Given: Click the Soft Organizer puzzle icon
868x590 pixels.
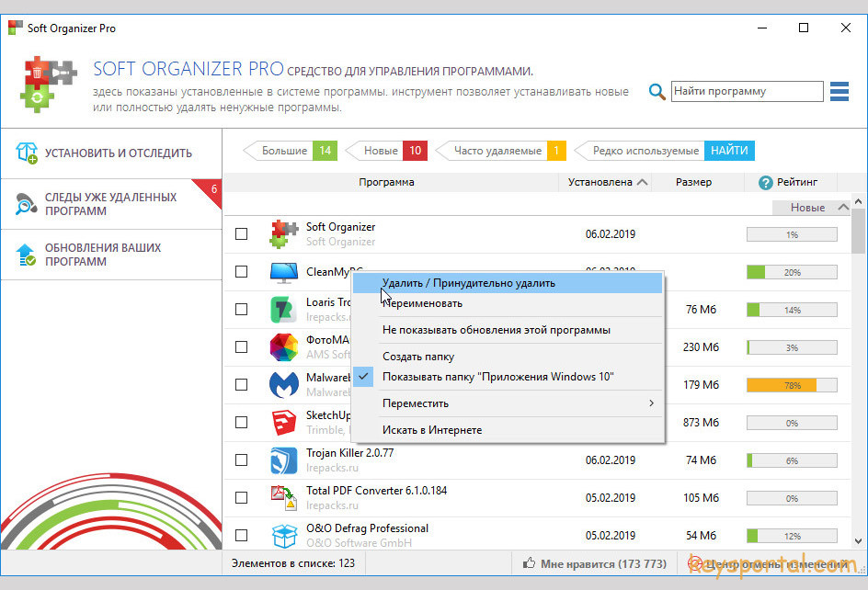Looking at the screenshot, I should (x=283, y=234).
